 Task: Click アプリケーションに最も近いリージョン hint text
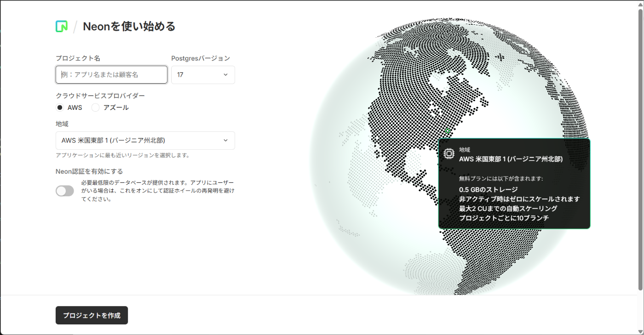coord(122,155)
